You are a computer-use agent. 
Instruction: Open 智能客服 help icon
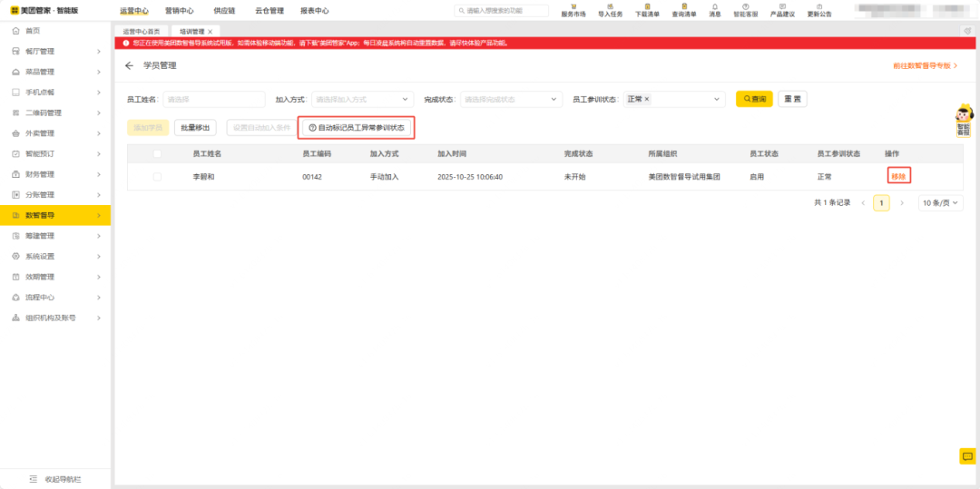(746, 7)
